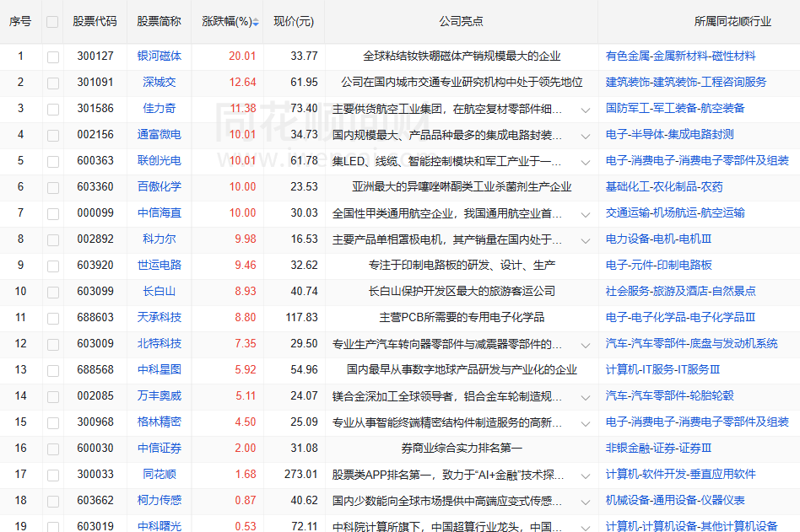Tick the checkbox for 百傲化学

[x=53, y=187]
